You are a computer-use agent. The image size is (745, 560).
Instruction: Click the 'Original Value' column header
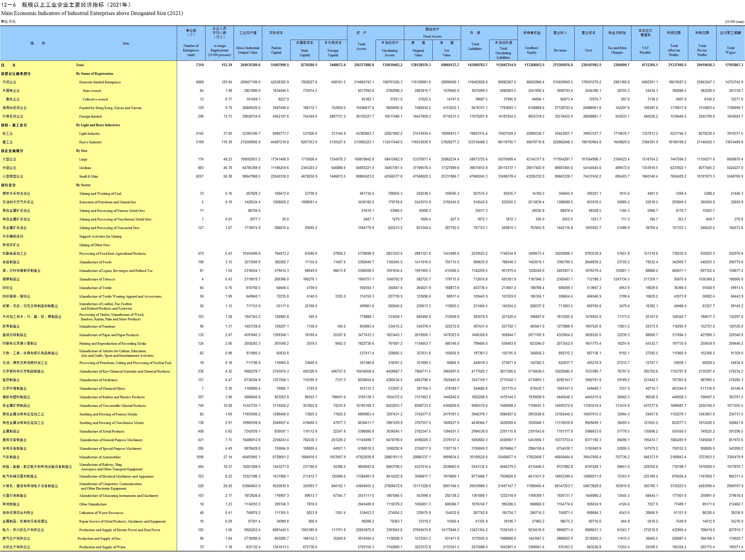418,53
